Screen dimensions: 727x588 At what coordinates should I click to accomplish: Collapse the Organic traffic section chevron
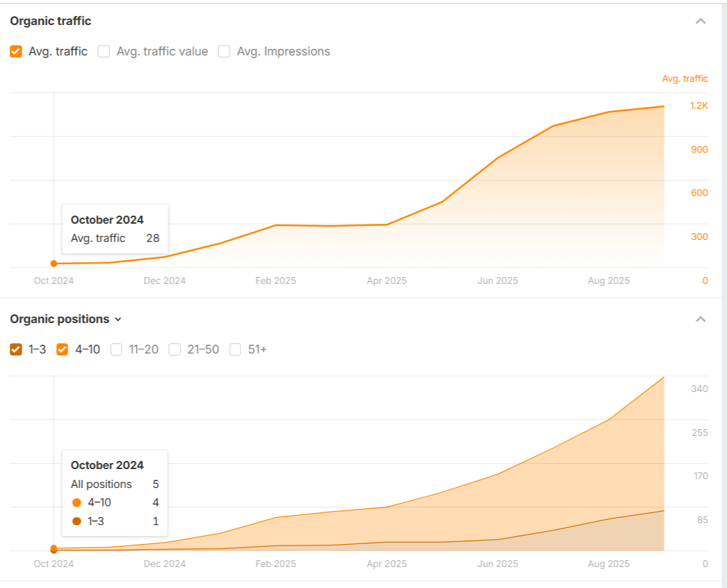tap(701, 21)
